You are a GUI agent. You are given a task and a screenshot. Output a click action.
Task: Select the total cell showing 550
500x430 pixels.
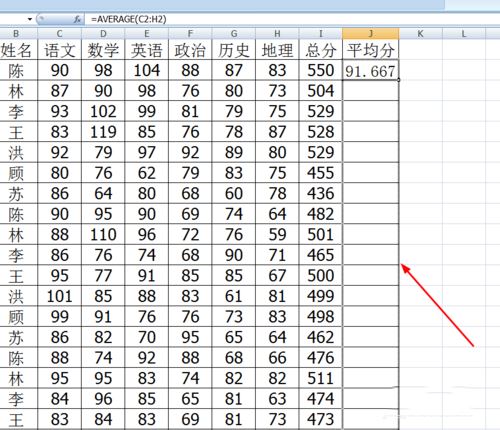coord(321,70)
